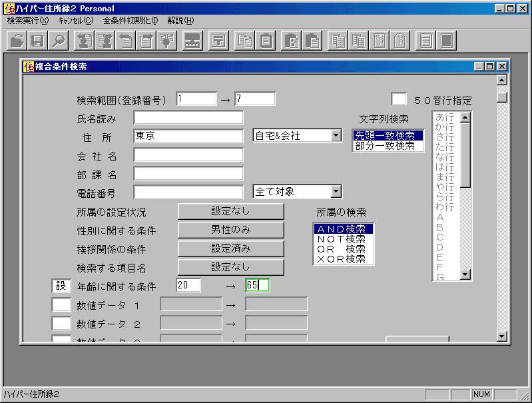Image resolution: width=532 pixels, height=403 pixels.
Task: Click the ハイパー住所録2 app title icon
Action: 9,8
